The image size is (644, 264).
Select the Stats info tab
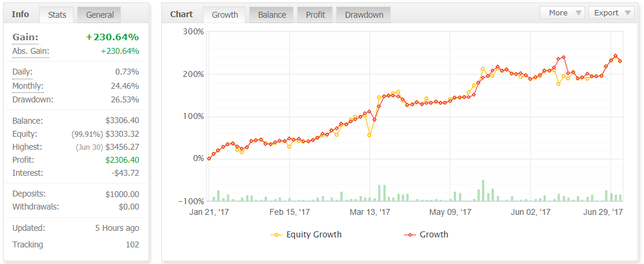tap(57, 15)
